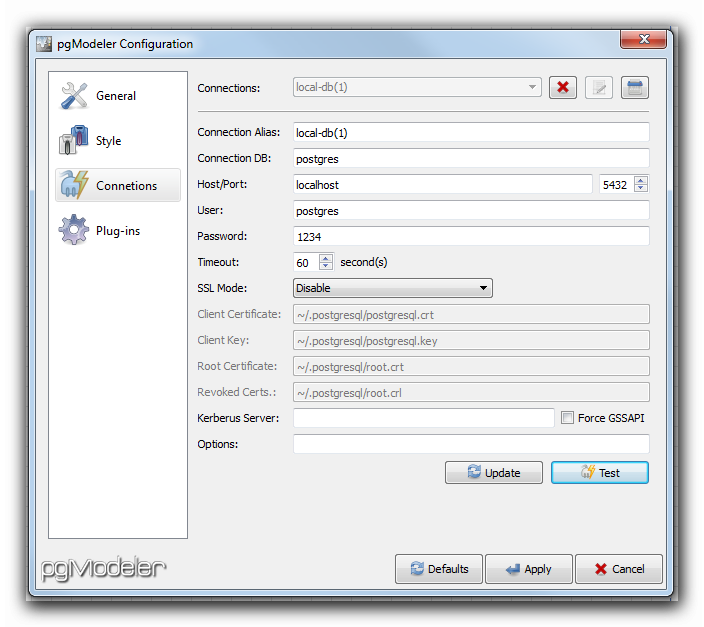This screenshot has width=704, height=627.
Task: Focus the Connection DB field
Action: tap(471, 159)
